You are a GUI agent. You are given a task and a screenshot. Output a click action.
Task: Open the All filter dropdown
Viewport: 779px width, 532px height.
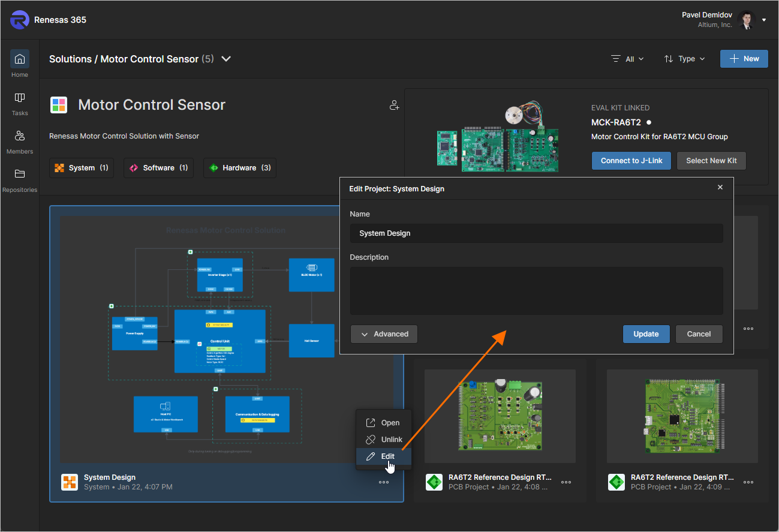[627, 59]
